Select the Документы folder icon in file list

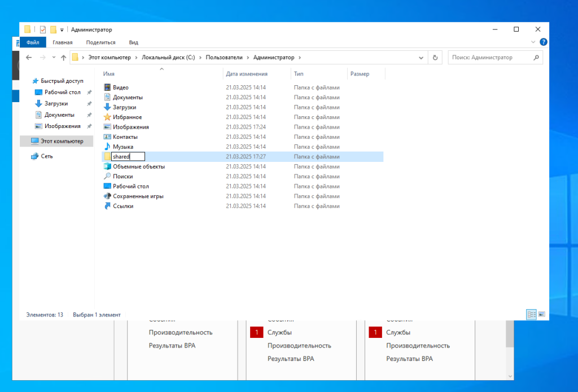point(107,97)
